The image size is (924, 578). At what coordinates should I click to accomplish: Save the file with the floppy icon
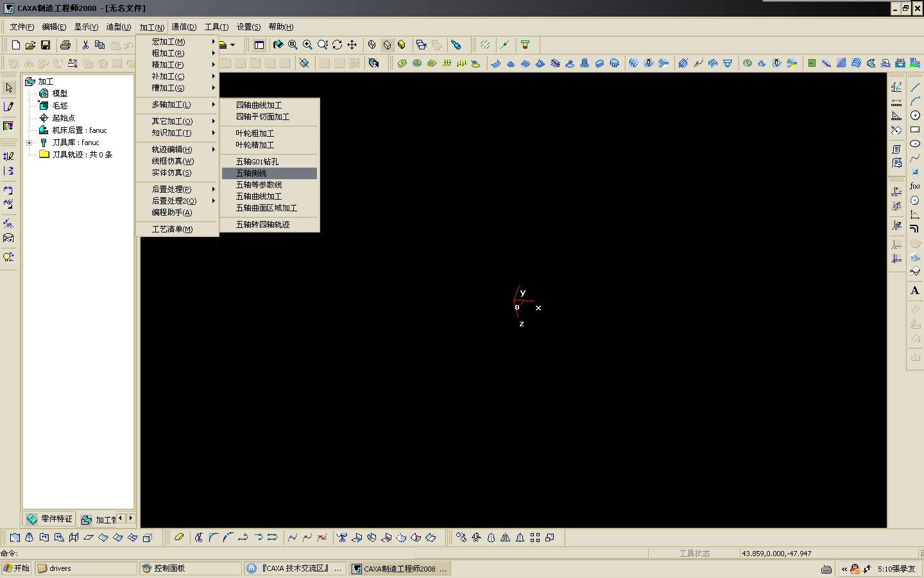(46, 45)
